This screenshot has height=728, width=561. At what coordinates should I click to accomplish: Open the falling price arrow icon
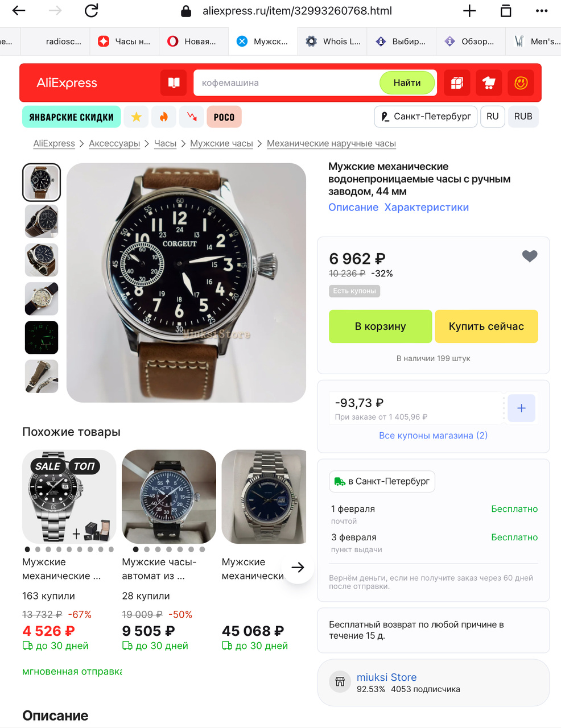pos(192,117)
